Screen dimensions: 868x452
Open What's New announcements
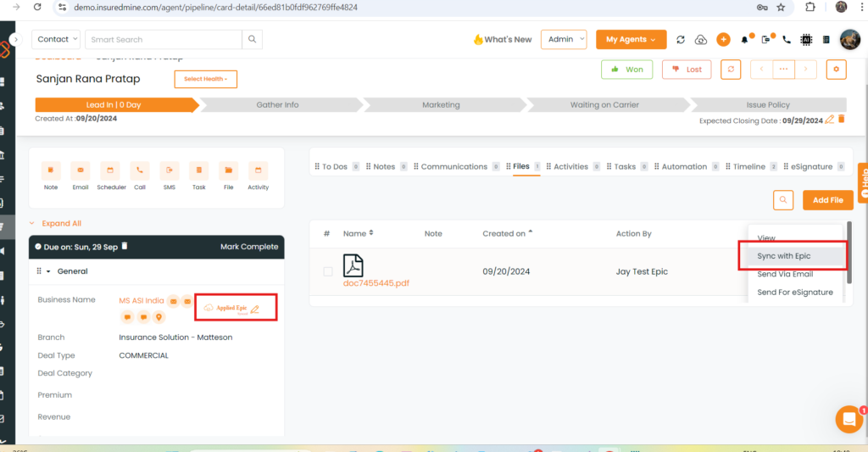pyautogui.click(x=503, y=39)
